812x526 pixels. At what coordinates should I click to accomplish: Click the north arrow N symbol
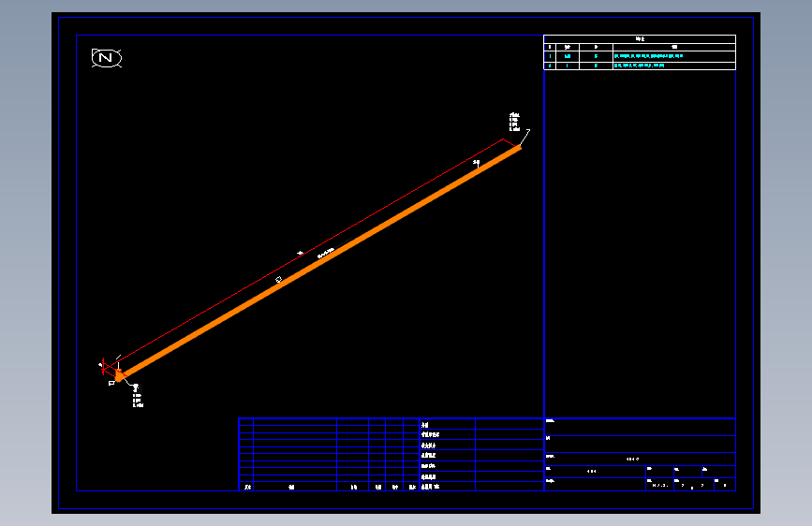tap(107, 57)
